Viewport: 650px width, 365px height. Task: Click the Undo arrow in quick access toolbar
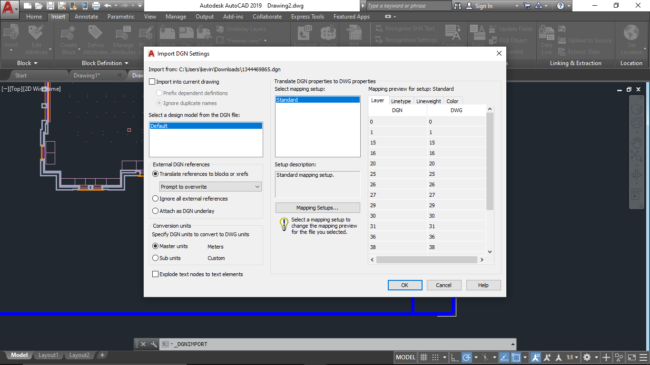[108, 6]
